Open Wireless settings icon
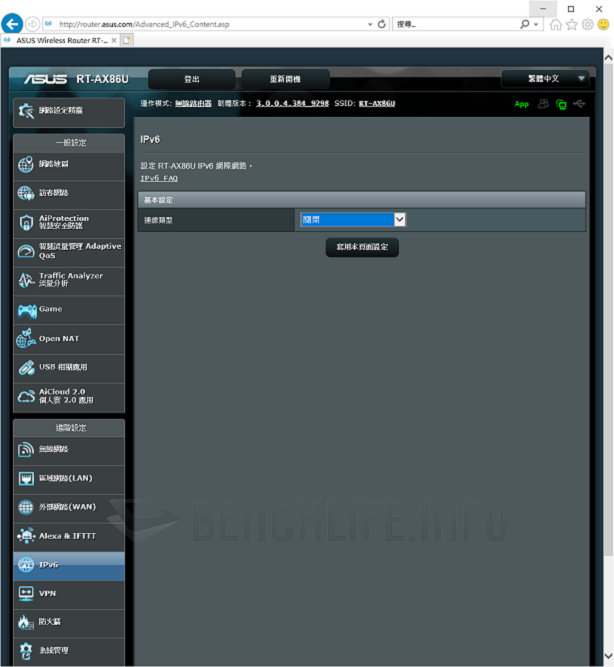The image size is (614, 667). click(26, 450)
